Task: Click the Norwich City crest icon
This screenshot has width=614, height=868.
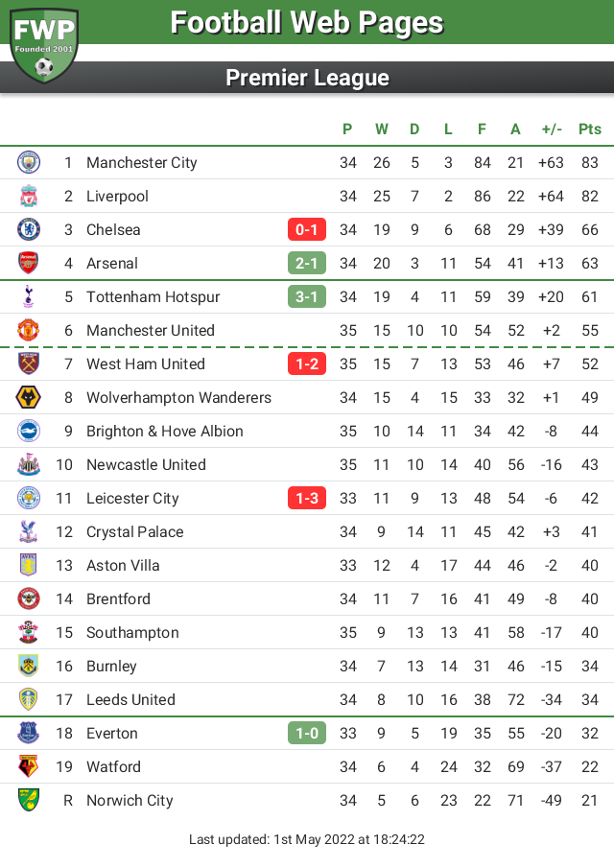Action: (29, 800)
